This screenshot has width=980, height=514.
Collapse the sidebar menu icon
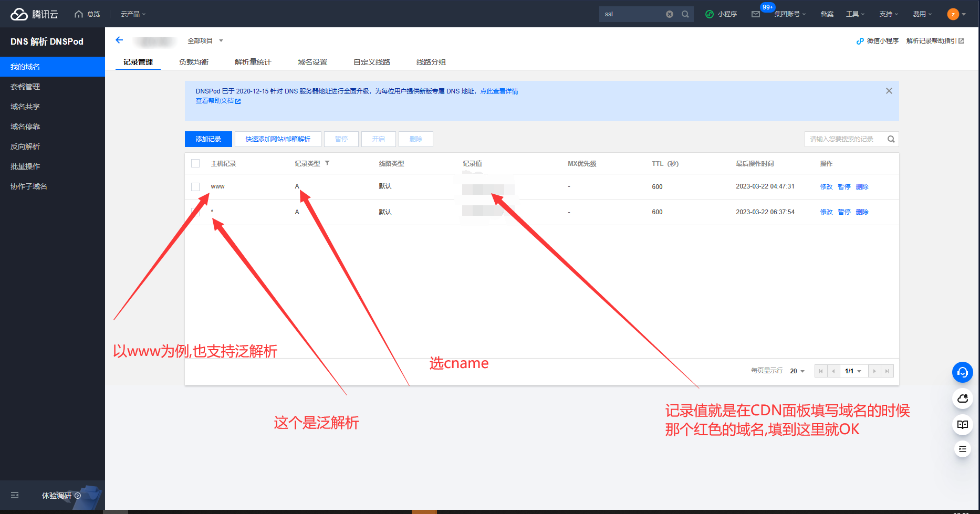pos(15,495)
